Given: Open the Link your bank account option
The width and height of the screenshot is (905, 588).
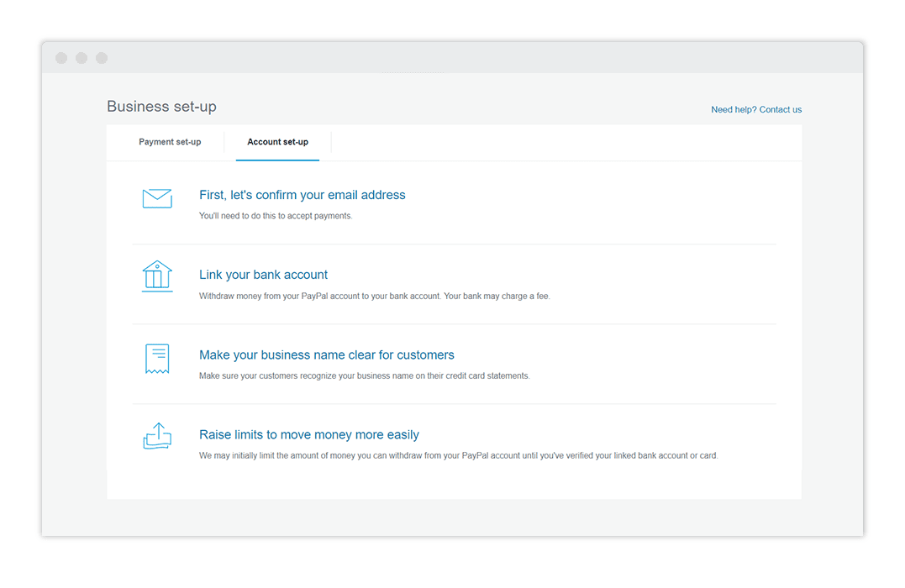Looking at the screenshot, I should [x=263, y=275].
